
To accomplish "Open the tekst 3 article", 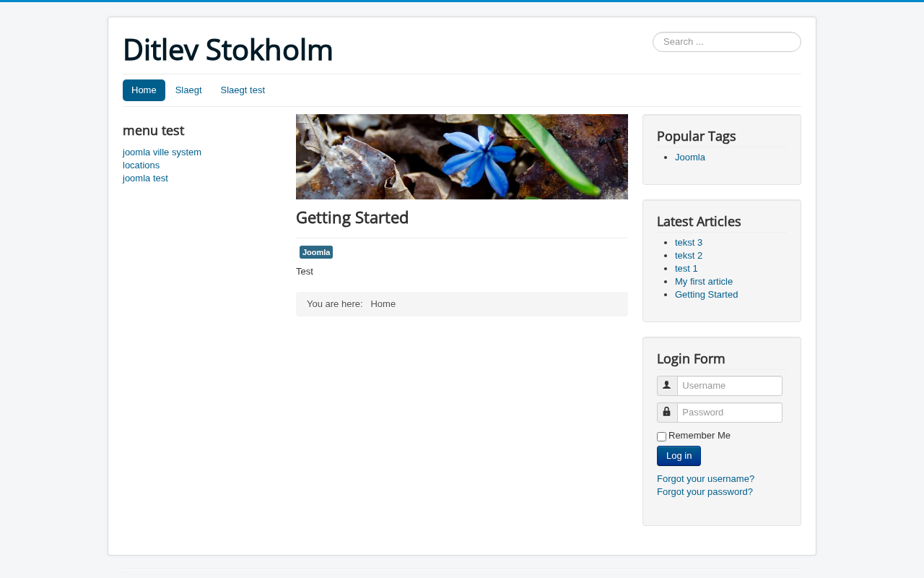I will tap(689, 243).
